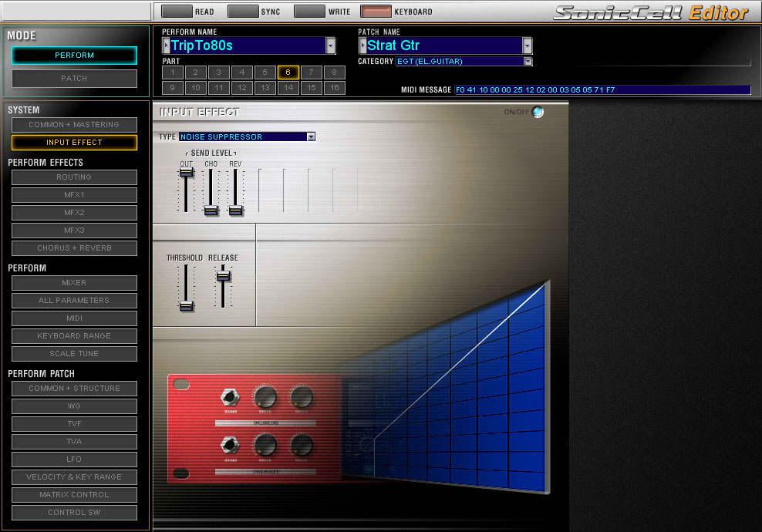Open the INPUT EFFECT page
762x532 pixels.
(74, 143)
